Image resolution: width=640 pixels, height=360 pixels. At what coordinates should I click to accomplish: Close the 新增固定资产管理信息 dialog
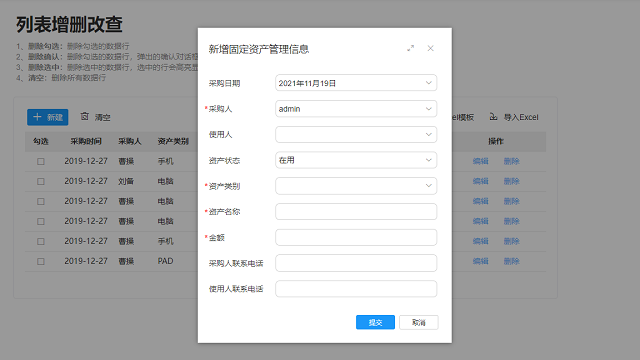pyautogui.click(x=430, y=48)
